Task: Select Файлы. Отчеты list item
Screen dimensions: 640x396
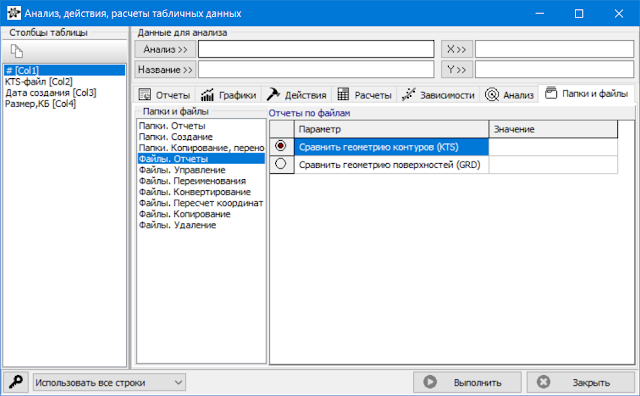Action: point(201,159)
